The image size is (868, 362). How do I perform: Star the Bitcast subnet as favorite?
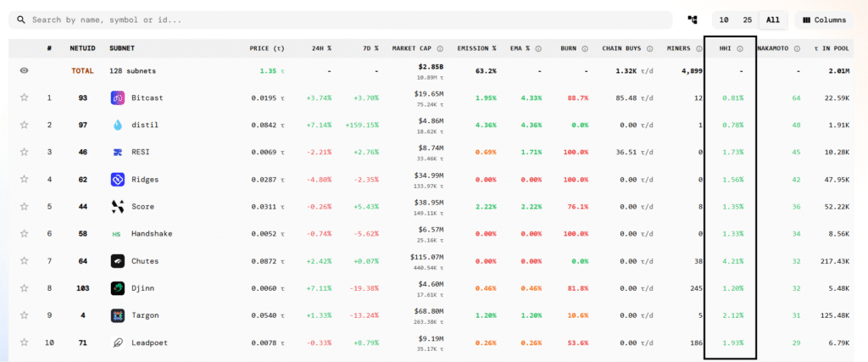click(25, 98)
